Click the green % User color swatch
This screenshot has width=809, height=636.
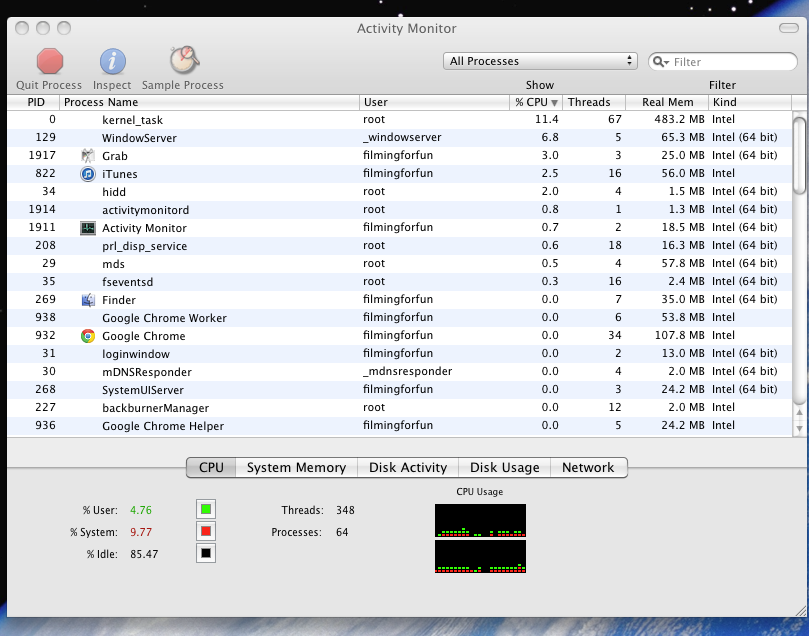pyautogui.click(x=206, y=510)
